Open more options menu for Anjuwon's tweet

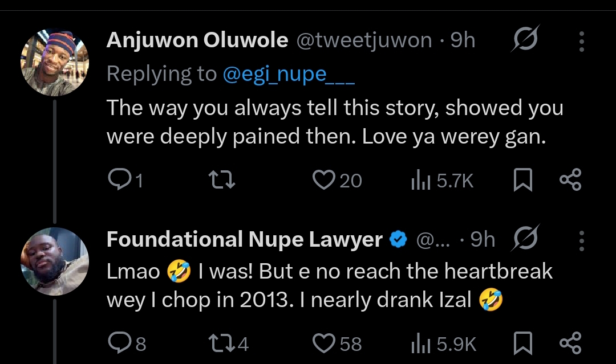pos(581,41)
